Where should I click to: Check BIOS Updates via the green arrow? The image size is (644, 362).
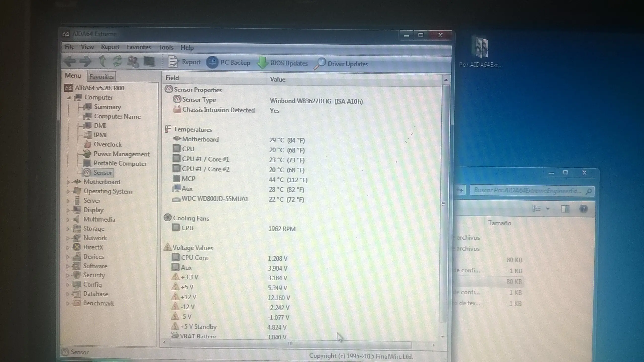tap(282, 63)
